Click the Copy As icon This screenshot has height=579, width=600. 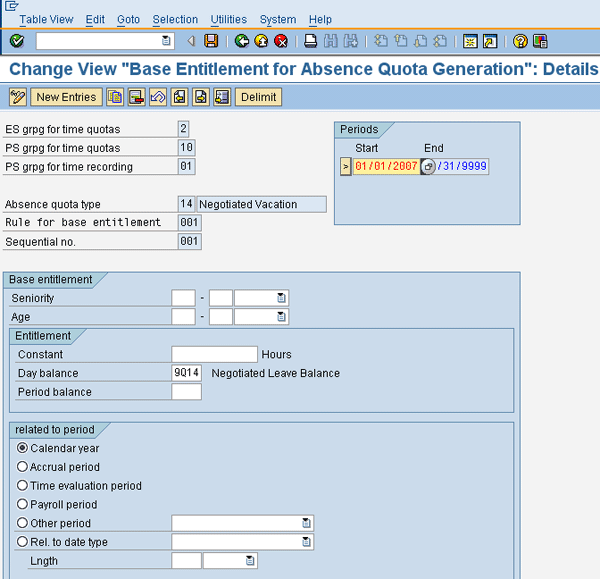[x=115, y=97]
